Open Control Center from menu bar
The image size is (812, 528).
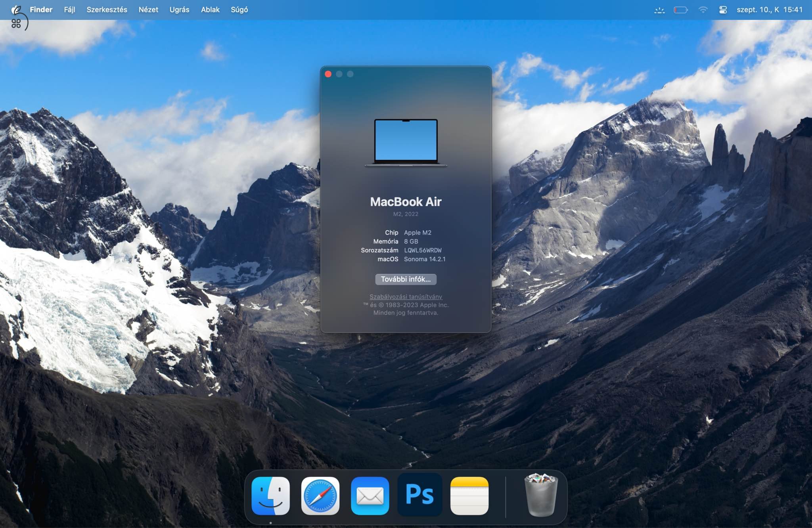[x=723, y=10]
